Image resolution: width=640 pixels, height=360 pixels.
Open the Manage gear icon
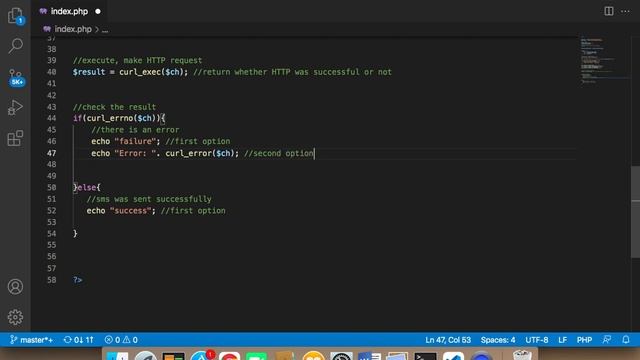(16, 317)
